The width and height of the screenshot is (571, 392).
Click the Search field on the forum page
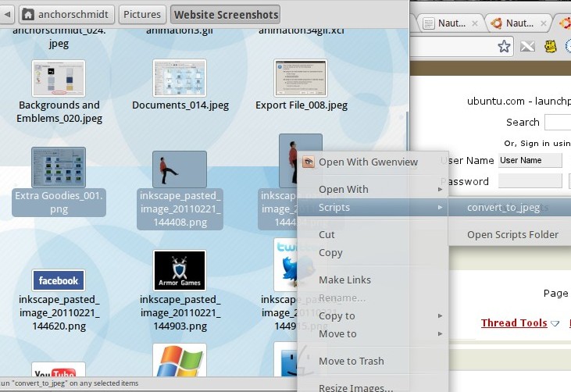(x=558, y=123)
